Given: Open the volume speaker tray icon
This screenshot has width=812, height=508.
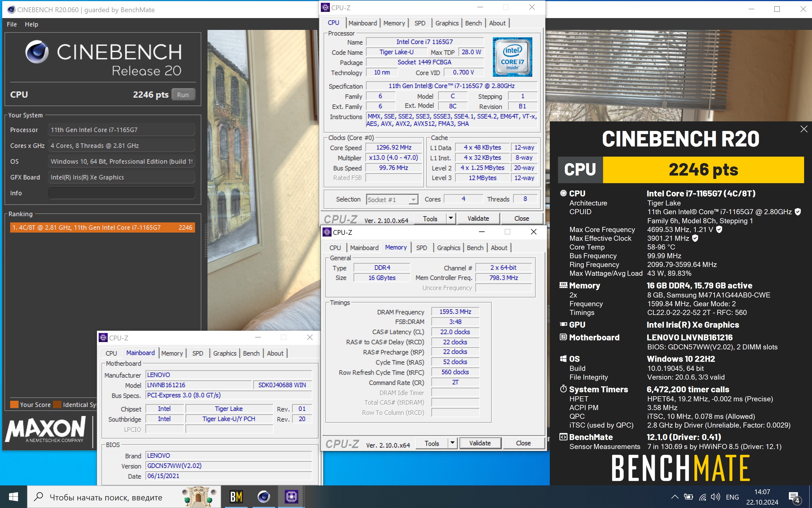Looking at the screenshot, I should pos(716,497).
